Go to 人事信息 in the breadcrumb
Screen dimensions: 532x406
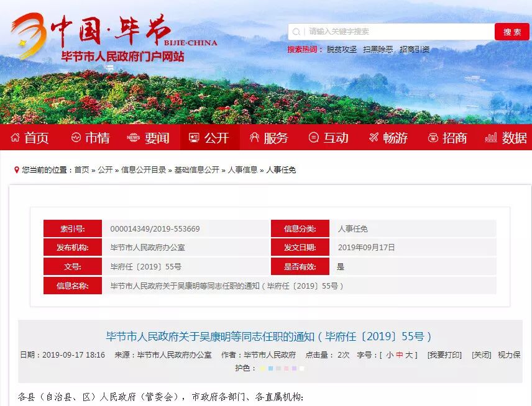pos(242,170)
